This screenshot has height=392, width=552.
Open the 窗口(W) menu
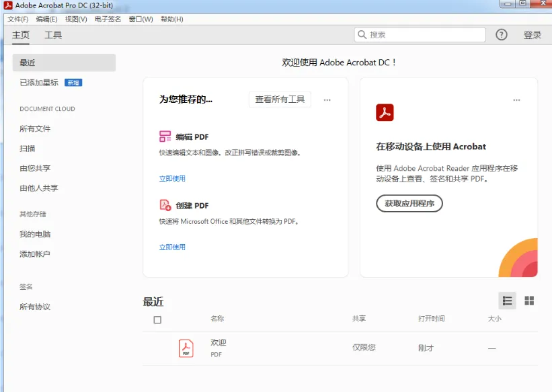tap(141, 19)
